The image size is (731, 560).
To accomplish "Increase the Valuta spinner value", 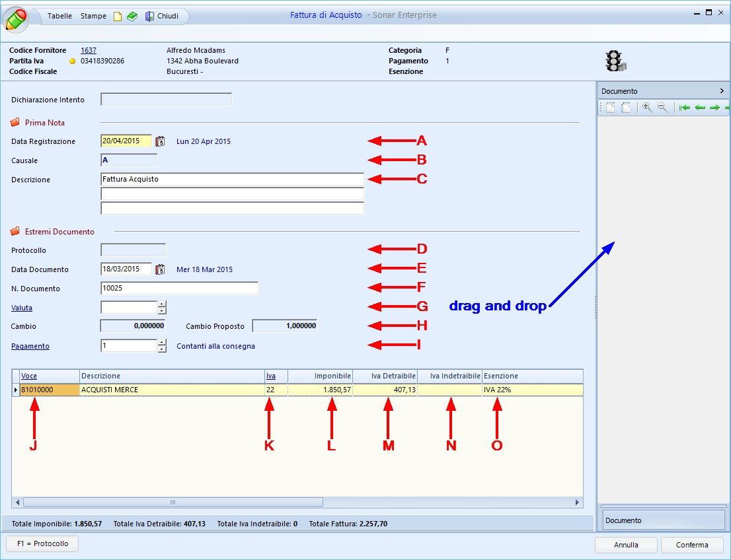I will pyautogui.click(x=162, y=304).
